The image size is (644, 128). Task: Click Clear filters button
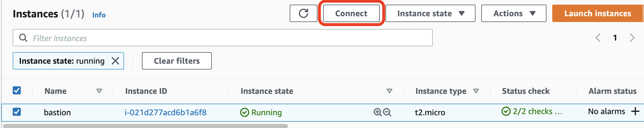177,61
